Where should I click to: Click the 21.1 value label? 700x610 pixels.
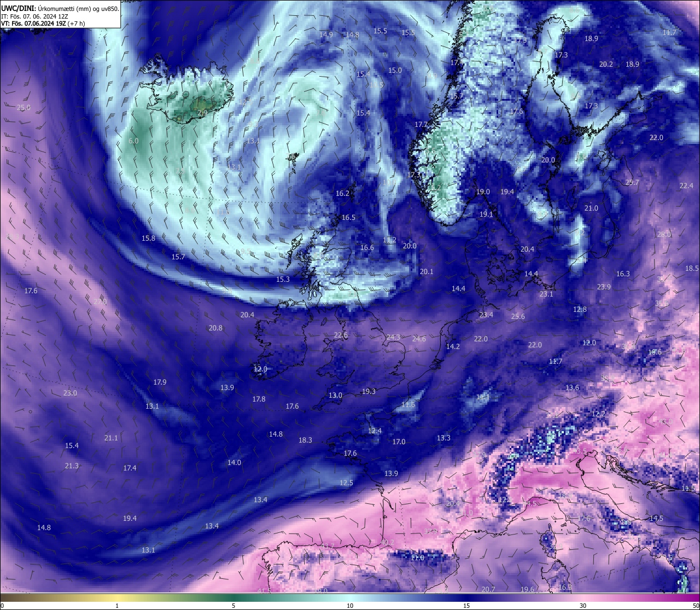111,438
